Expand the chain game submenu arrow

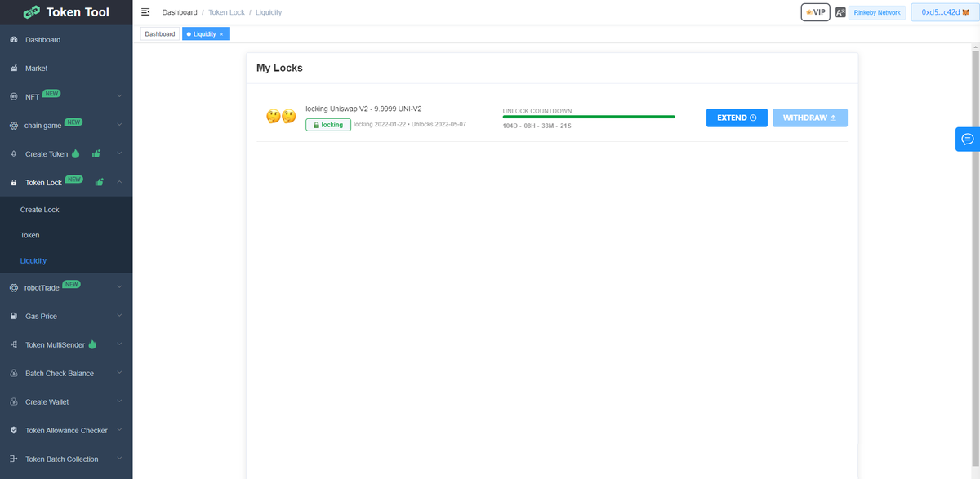(119, 125)
